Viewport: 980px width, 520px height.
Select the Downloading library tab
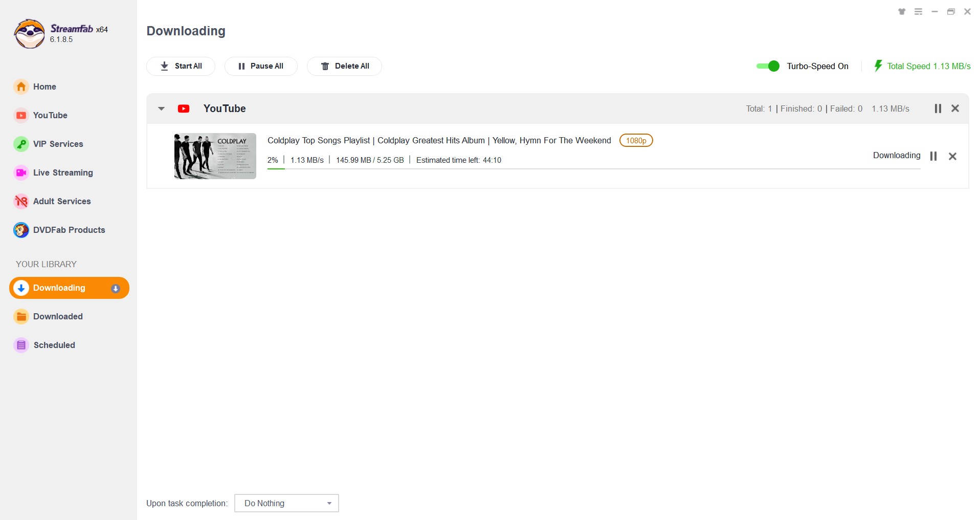(x=69, y=288)
